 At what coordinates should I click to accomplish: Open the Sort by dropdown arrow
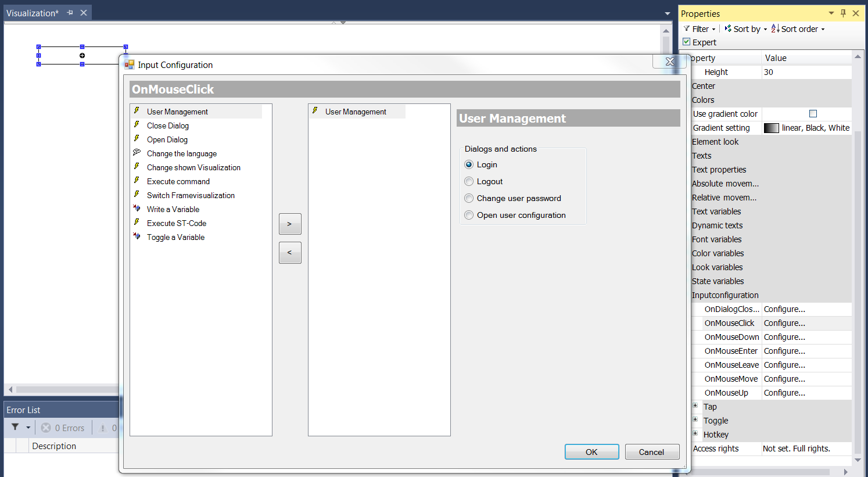pyautogui.click(x=765, y=29)
